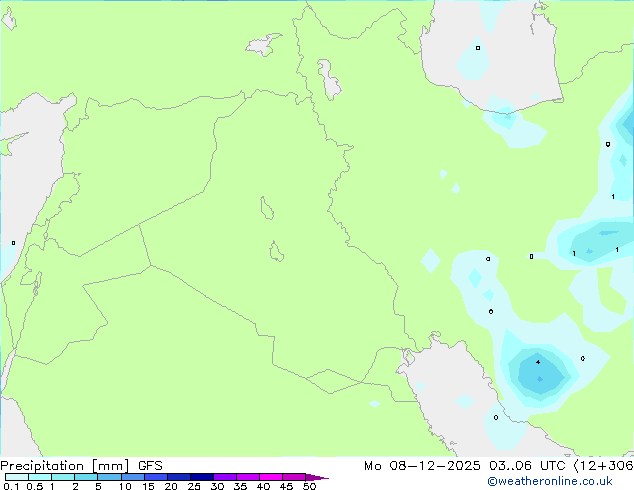Choose the 10–15 mm legend color swatch
Image resolution: width=634 pixels, height=490 pixels.
[132, 477]
